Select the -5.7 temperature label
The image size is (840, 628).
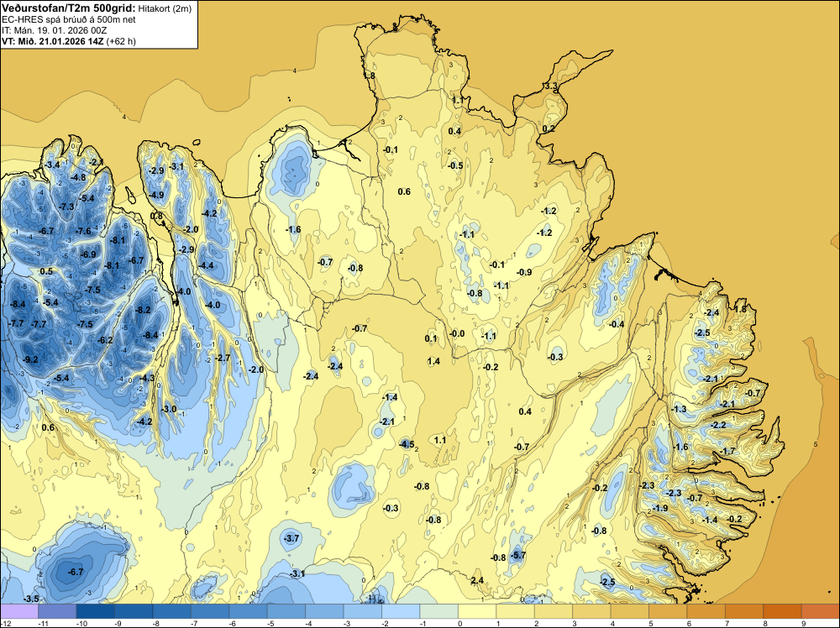(x=518, y=555)
